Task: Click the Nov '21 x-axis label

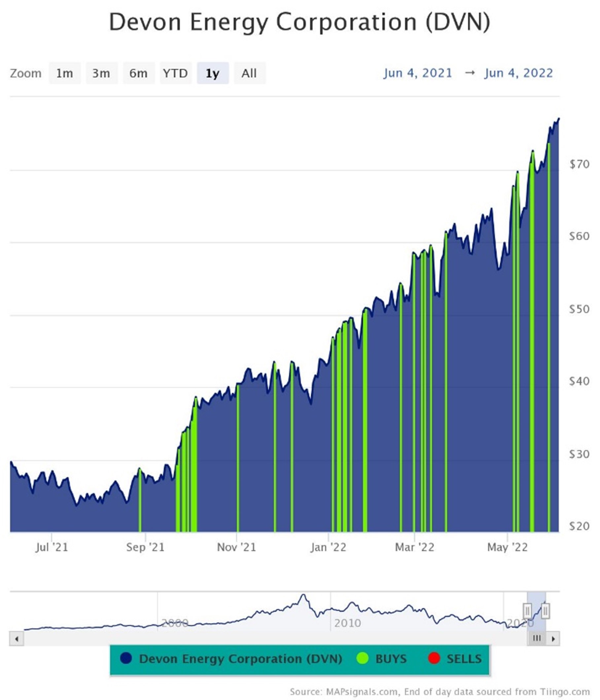Action: [236, 547]
